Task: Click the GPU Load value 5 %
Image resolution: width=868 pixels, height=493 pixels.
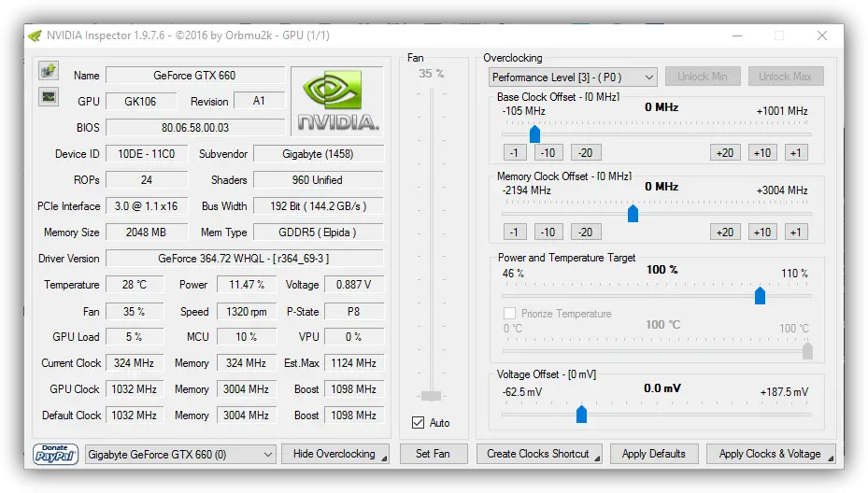Action: pos(135,336)
